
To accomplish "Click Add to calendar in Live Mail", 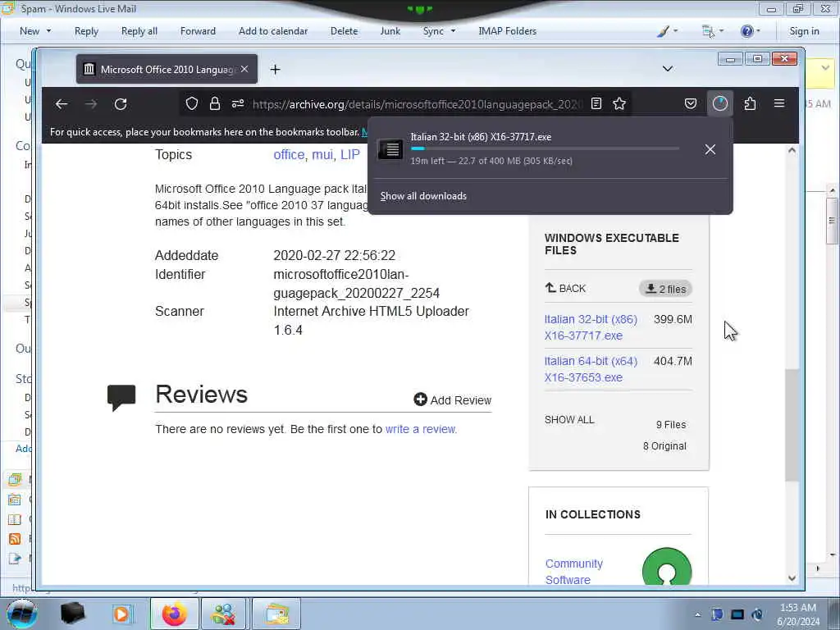I will point(273,31).
